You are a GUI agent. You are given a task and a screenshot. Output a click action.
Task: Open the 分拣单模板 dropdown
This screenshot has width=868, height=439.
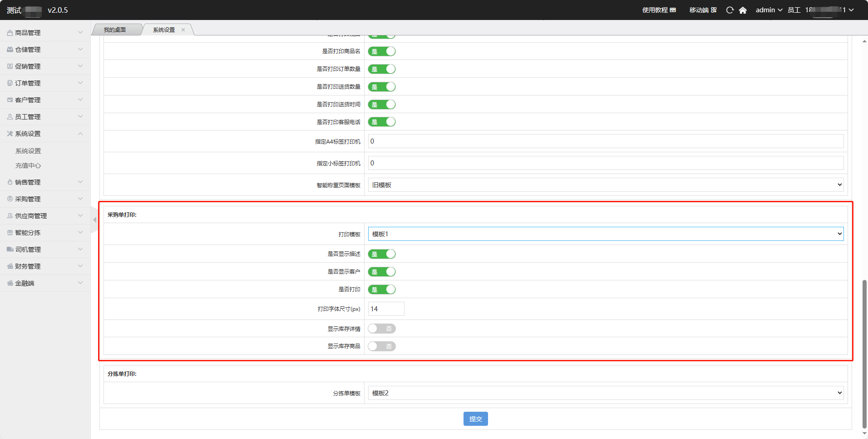click(605, 393)
